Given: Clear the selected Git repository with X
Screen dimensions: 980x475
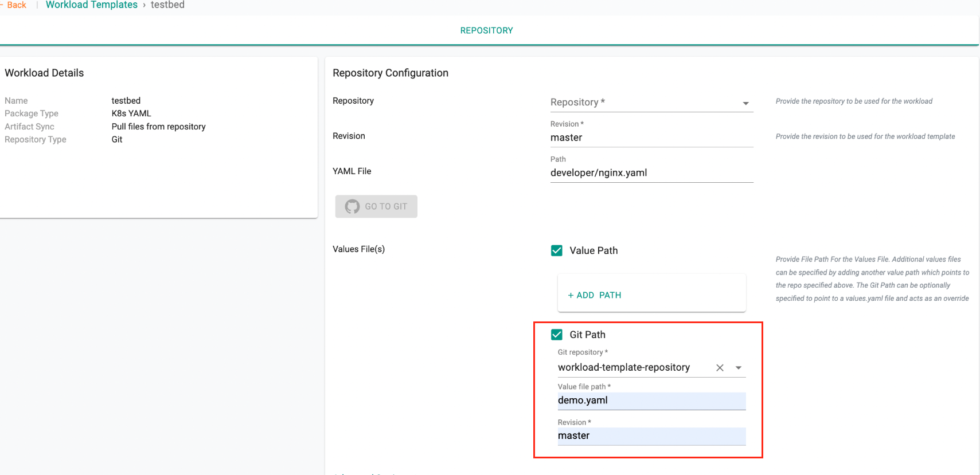Looking at the screenshot, I should pyautogui.click(x=720, y=368).
